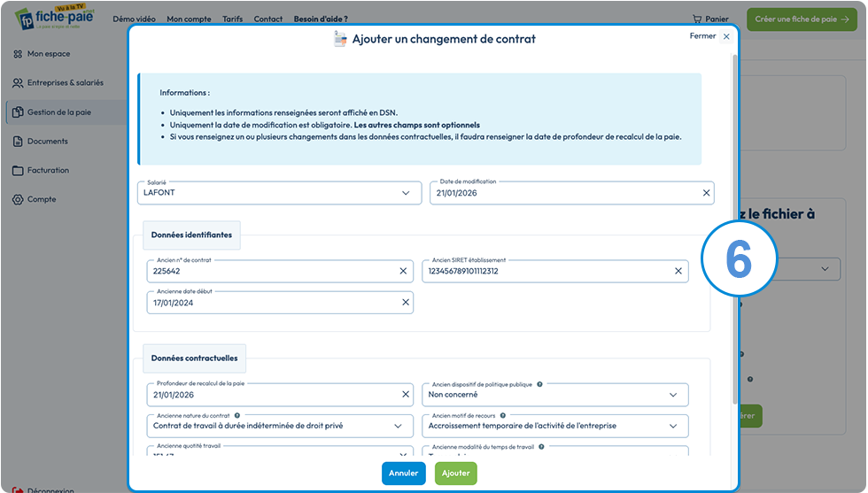The image size is (868, 493).
Task: Click inside Date de modification field
Action: (572, 193)
